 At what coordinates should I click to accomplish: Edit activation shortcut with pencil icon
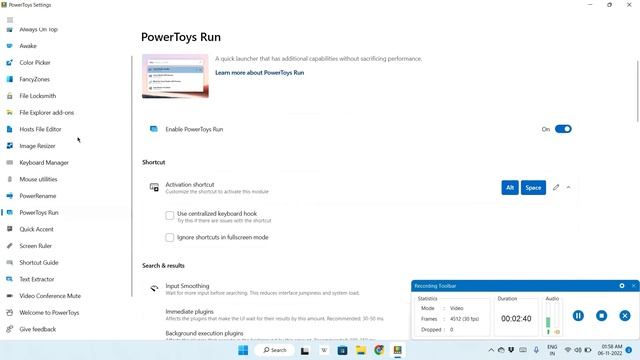pyautogui.click(x=556, y=187)
